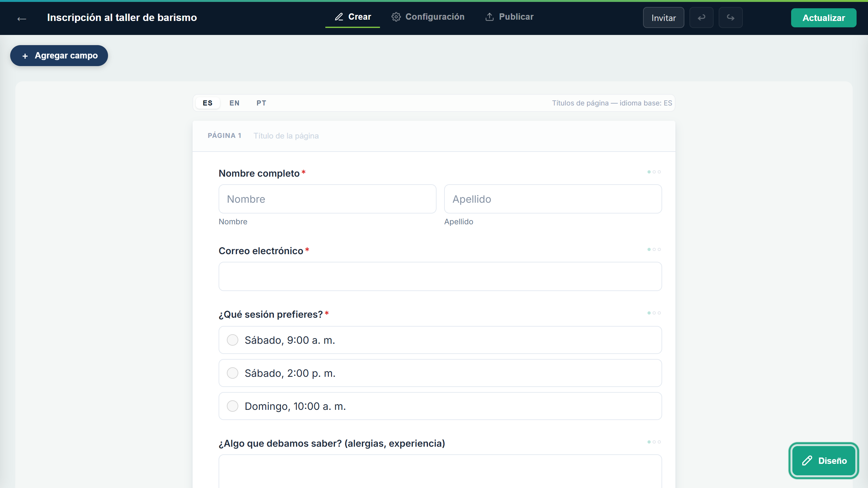This screenshot has width=868, height=488.
Task: Click the PÁGINA 1 label
Action: 224,135
